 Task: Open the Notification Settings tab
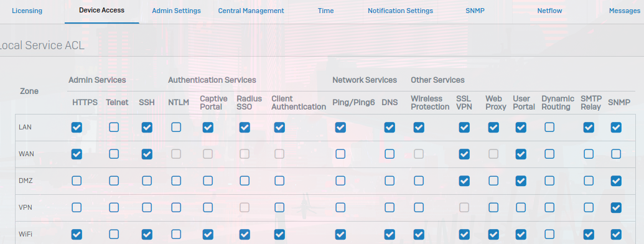(x=401, y=11)
